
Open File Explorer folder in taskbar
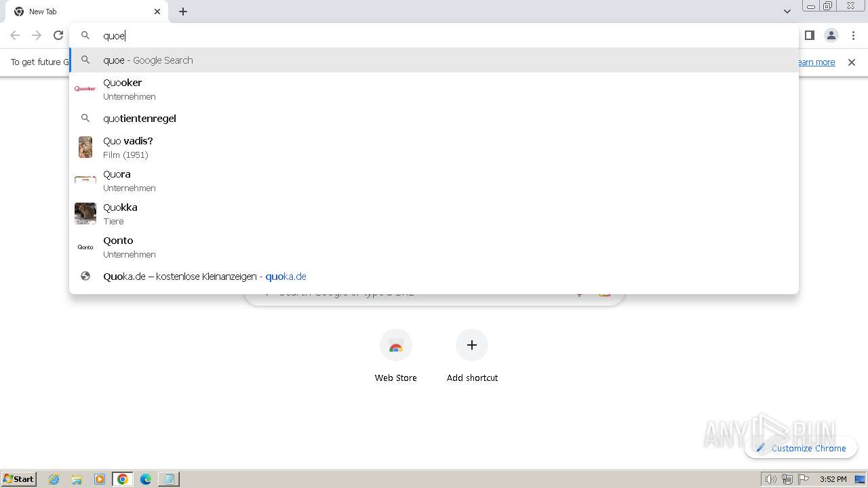coord(77,479)
